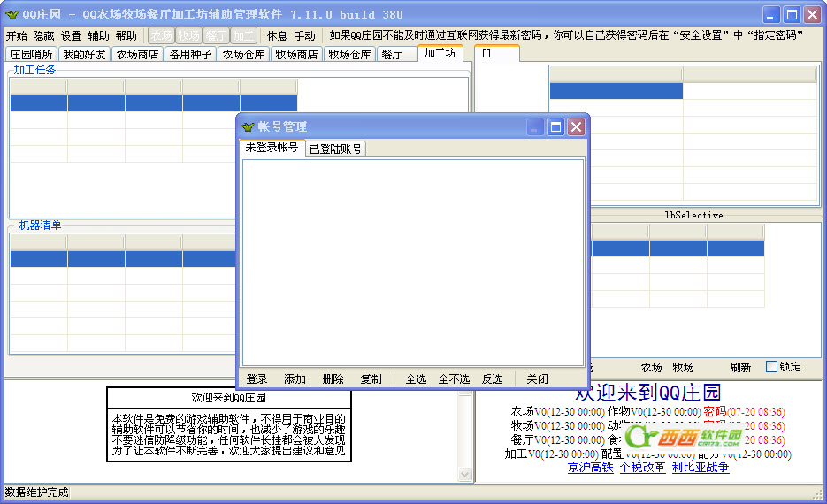Click the QQ庄园 main window title icon

coord(11,14)
